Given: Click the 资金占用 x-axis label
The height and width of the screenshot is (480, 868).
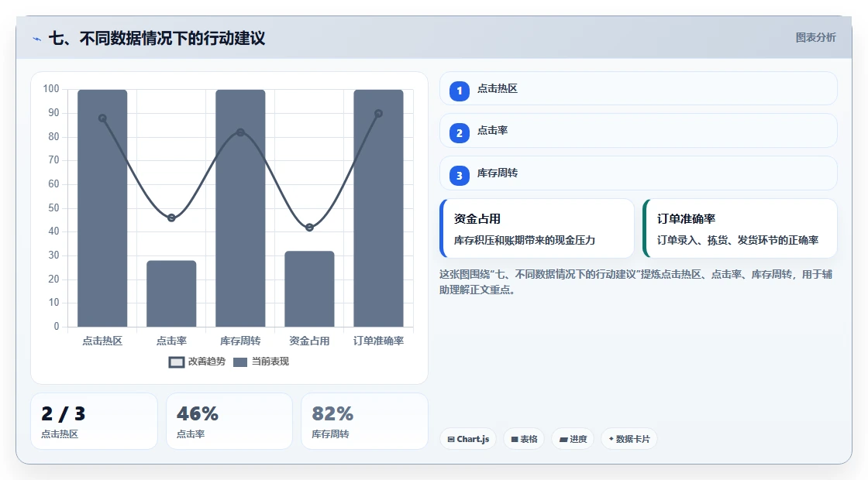Looking at the screenshot, I should (309, 341).
